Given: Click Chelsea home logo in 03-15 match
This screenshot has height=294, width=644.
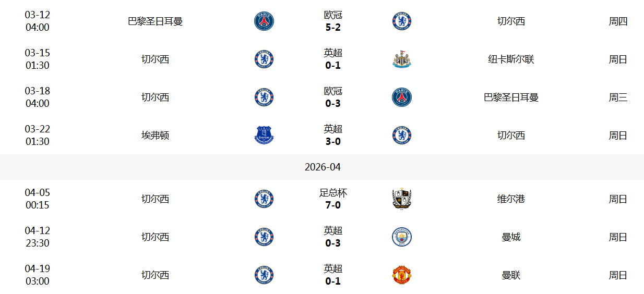Looking at the screenshot, I should [264, 59].
